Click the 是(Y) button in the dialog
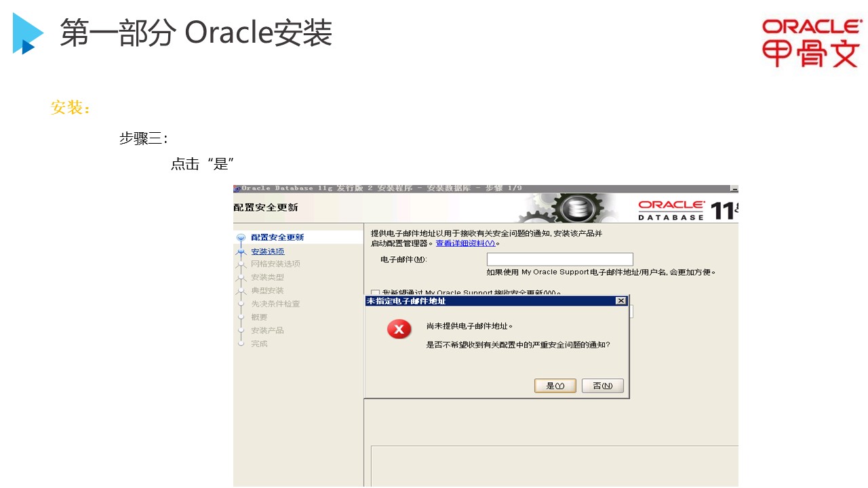 point(555,386)
